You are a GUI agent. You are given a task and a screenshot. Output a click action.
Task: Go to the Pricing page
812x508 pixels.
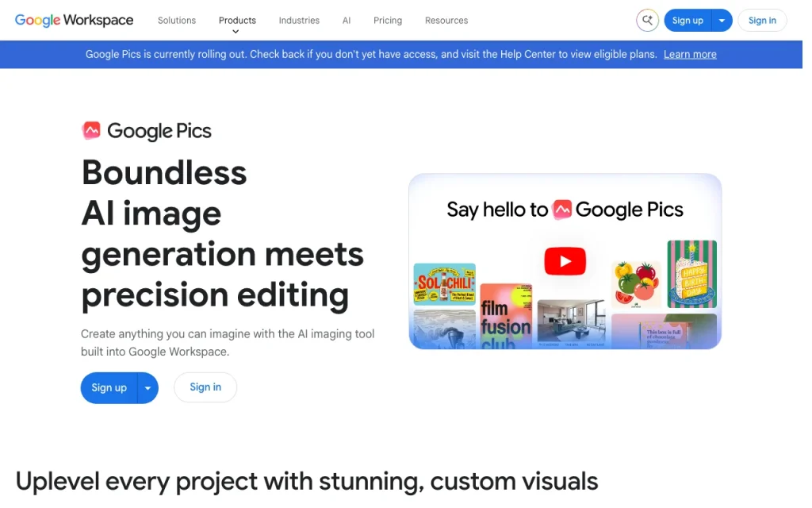point(387,20)
